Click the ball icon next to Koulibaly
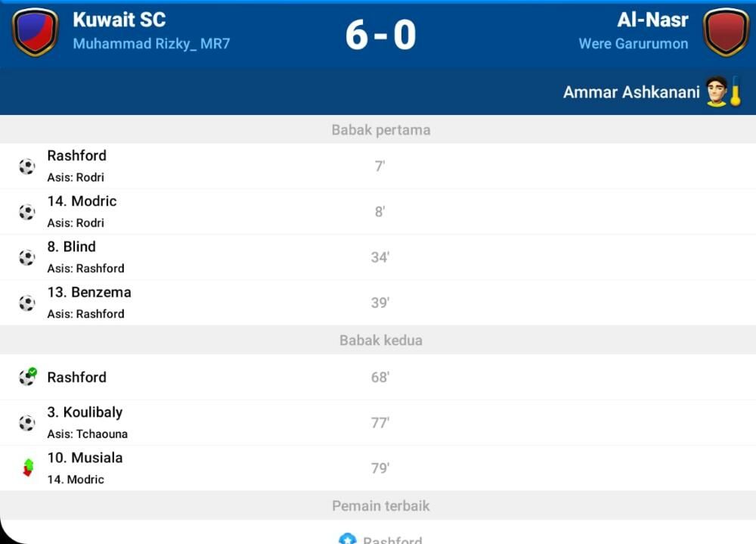The width and height of the screenshot is (756, 544). [x=27, y=423]
